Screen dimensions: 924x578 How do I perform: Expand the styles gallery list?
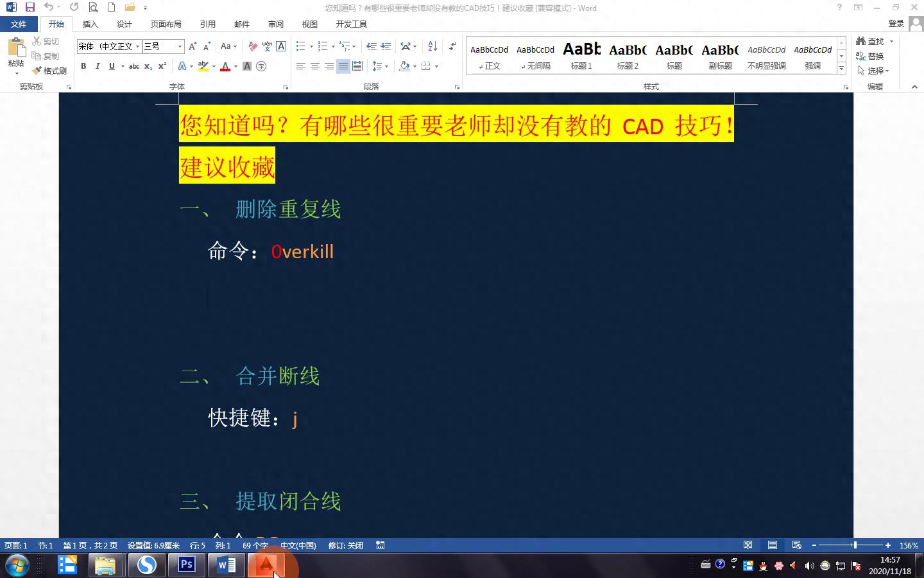point(841,68)
